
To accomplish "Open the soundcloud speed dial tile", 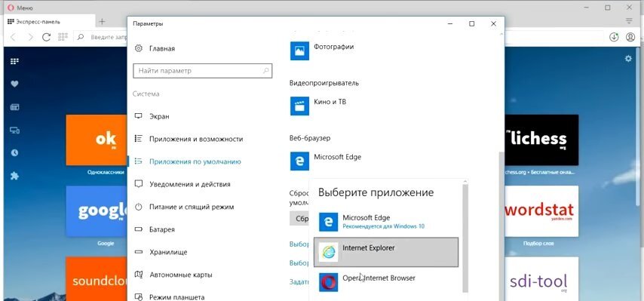I will click(97, 279).
